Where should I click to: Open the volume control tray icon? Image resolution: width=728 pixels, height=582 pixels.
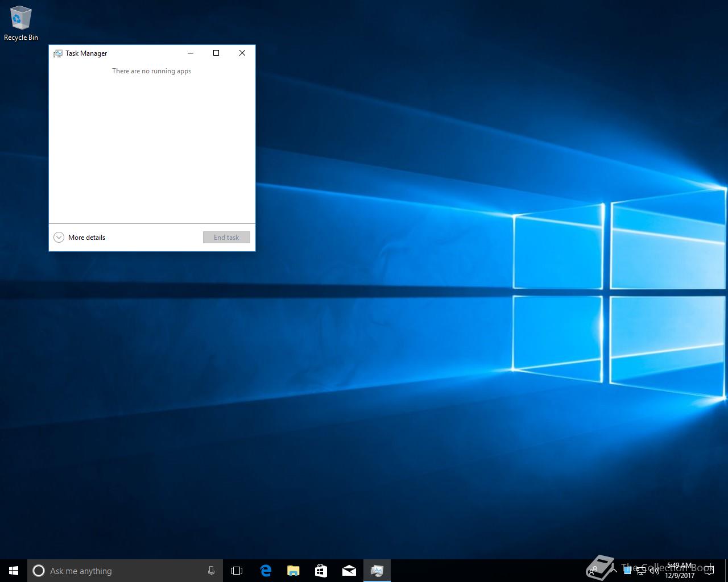pos(654,571)
